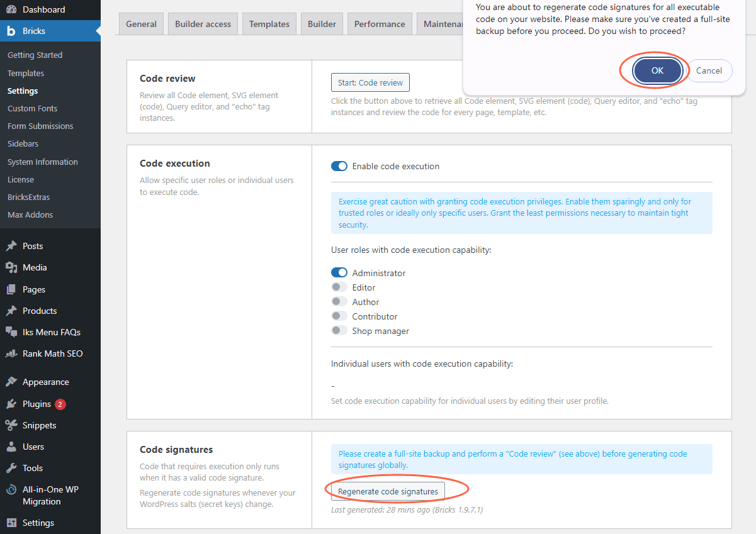The width and height of the screenshot is (756, 534).
Task: Open License submenu item
Action: tap(21, 179)
